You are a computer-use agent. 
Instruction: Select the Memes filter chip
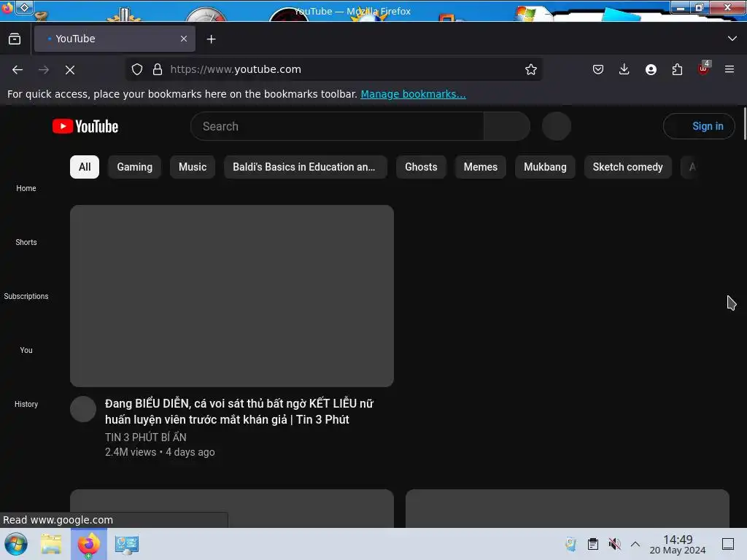tap(480, 167)
